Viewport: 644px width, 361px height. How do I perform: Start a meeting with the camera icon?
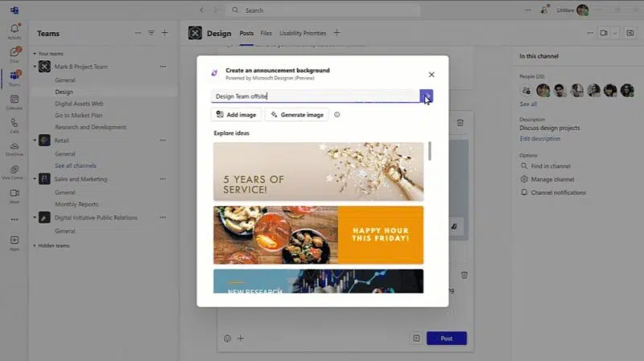604,33
